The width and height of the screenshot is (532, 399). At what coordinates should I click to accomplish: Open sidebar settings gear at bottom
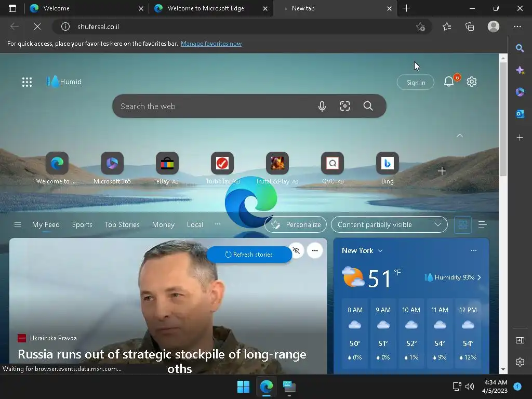click(x=520, y=362)
